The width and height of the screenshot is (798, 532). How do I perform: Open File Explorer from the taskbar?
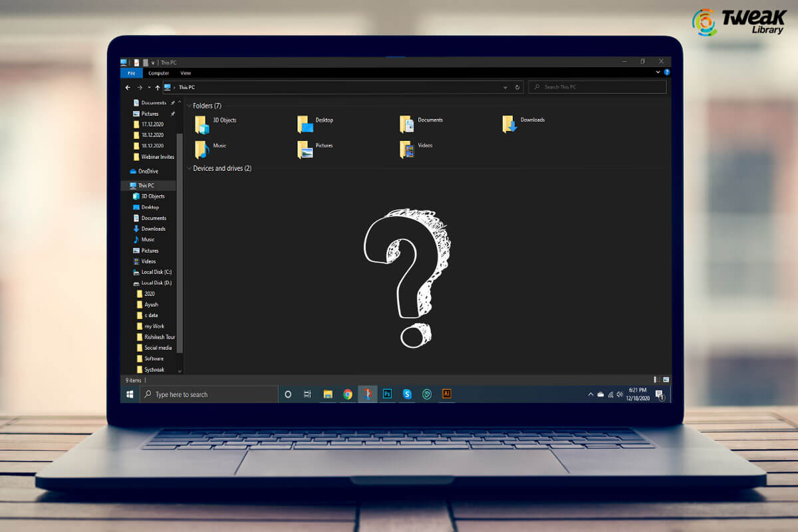point(328,394)
